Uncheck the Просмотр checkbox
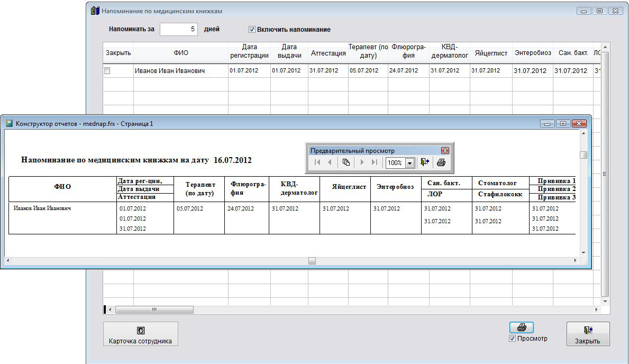Image resolution: width=629 pixels, height=364 pixels. (x=512, y=339)
